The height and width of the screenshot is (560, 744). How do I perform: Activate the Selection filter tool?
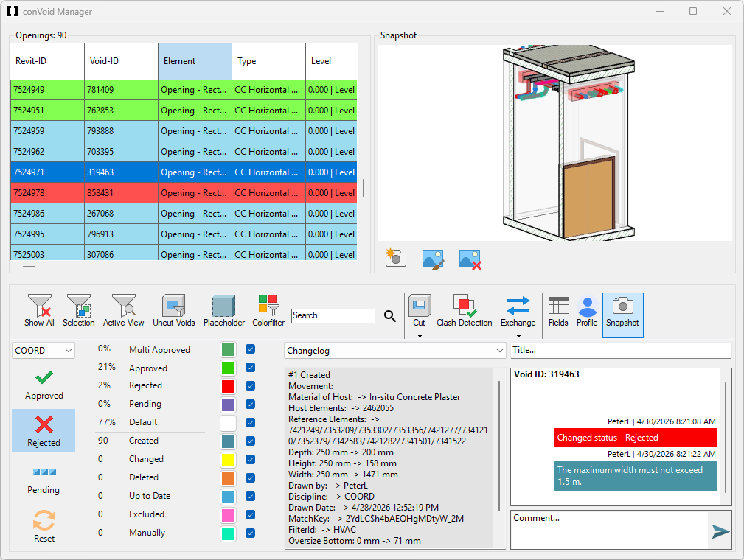click(x=78, y=310)
